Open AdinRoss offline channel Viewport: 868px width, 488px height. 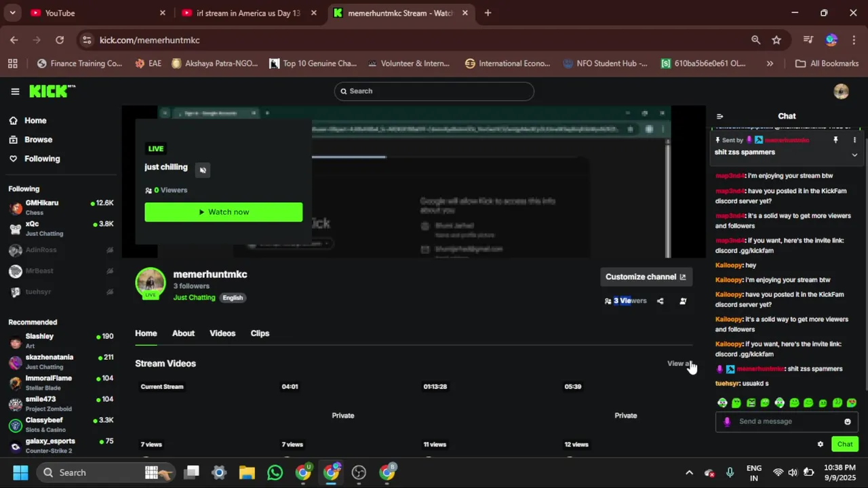click(x=61, y=250)
